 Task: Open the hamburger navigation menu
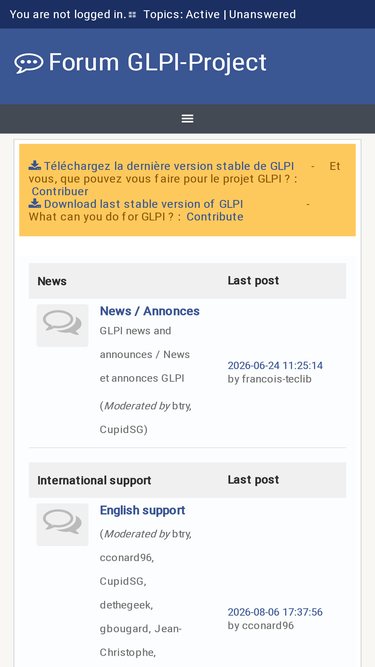click(x=188, y=119)
